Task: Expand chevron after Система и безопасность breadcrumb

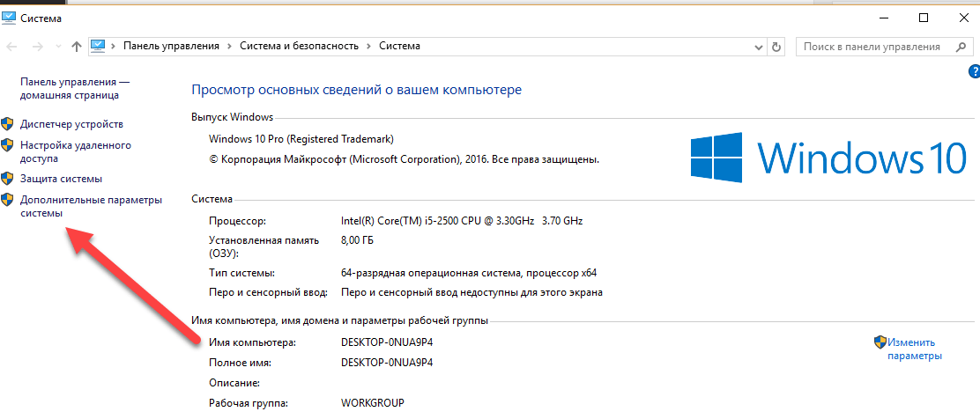Action: click(x=369, y=46)
